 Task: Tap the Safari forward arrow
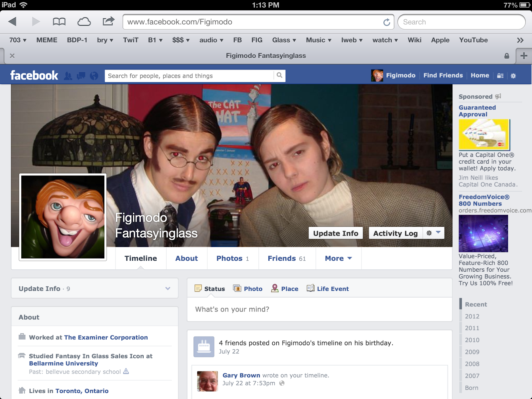(36, 22)
